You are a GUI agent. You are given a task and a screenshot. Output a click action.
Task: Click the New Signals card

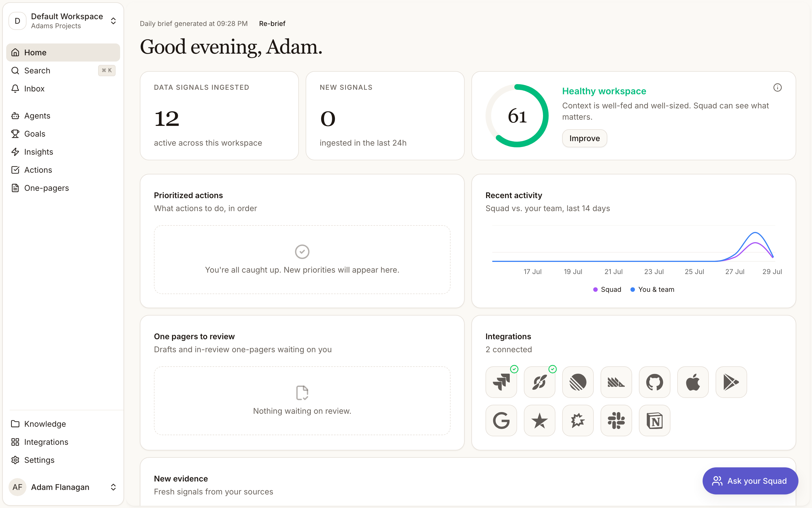[385, 116]
